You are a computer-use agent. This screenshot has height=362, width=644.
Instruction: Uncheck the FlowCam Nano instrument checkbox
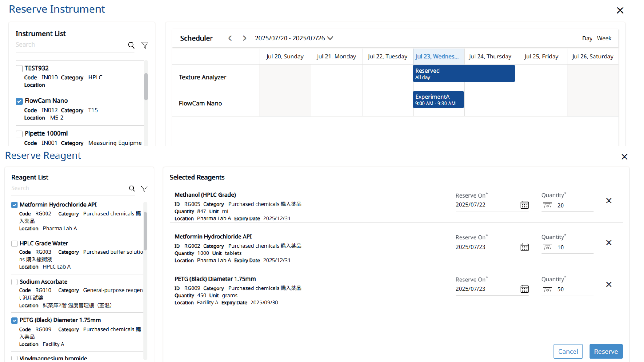pos(19,101)
